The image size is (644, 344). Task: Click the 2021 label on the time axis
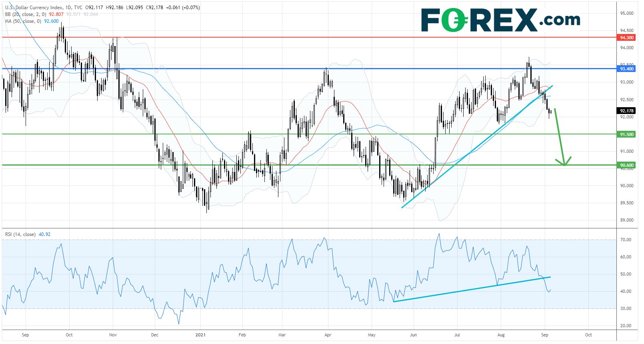tap(200, 335)
